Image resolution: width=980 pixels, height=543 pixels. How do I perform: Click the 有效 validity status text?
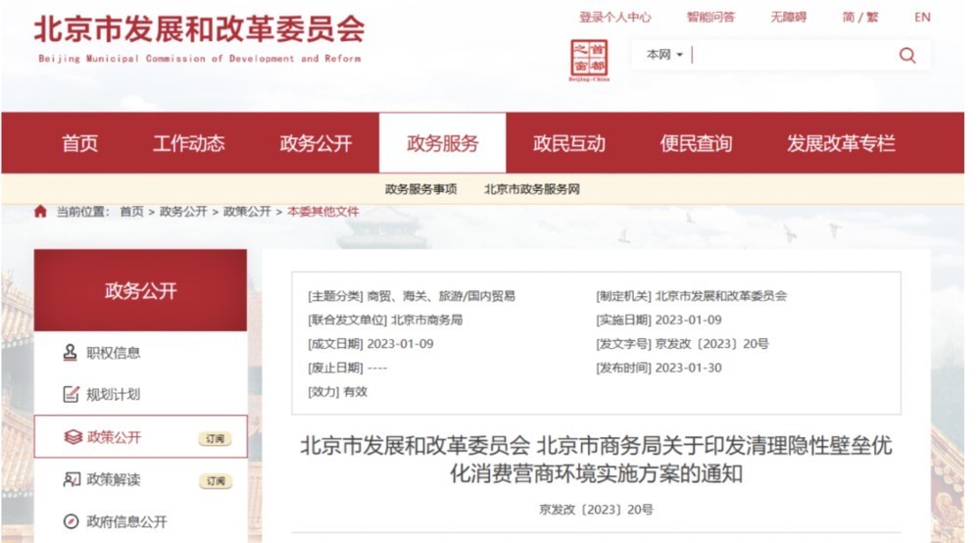point(355,392)
